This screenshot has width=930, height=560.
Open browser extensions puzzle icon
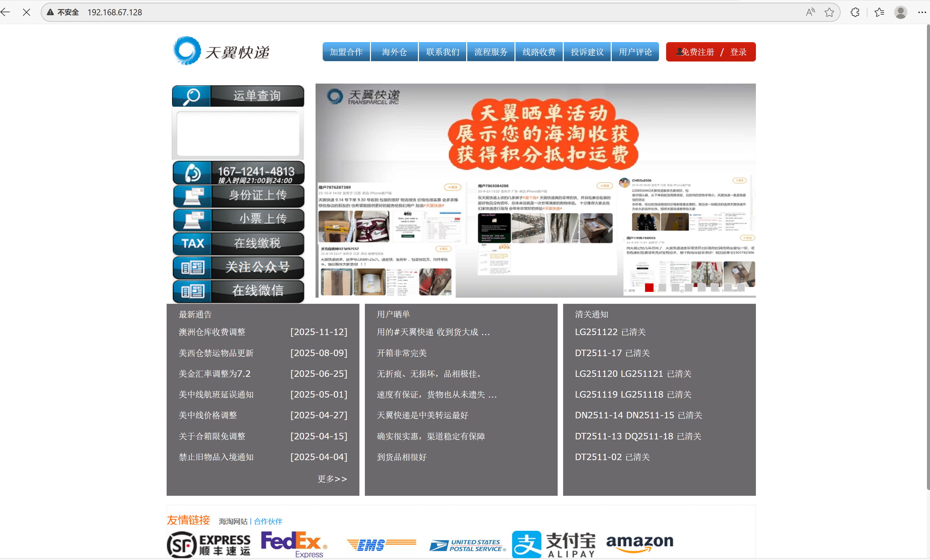855,12
